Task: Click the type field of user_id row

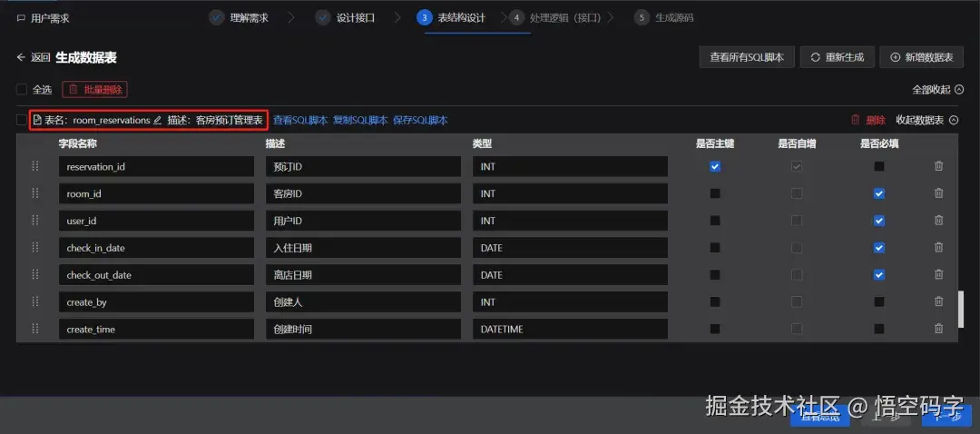Action: pos(570,221)
